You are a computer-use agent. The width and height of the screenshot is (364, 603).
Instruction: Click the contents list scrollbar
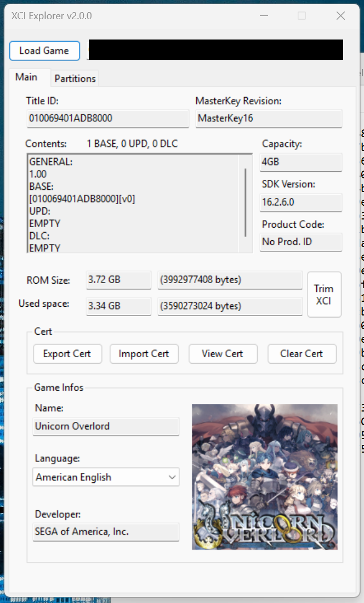[x=245, y=203]
